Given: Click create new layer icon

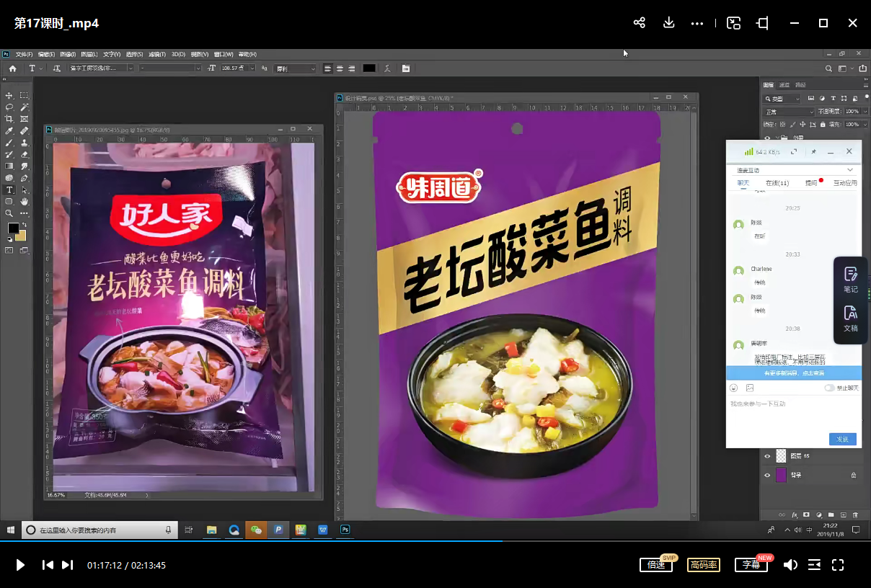Looking at the screenshot, I should coord(843,515).
